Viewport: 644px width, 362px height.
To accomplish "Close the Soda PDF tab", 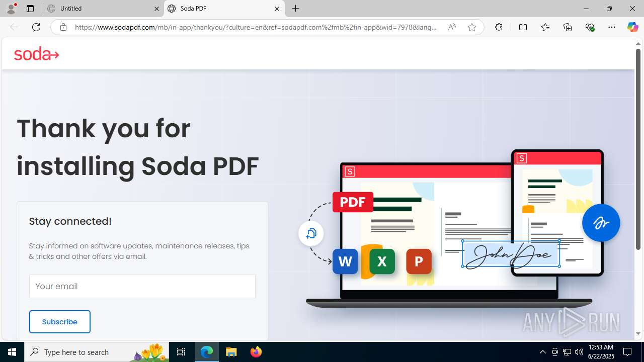I will click(277, 9).
